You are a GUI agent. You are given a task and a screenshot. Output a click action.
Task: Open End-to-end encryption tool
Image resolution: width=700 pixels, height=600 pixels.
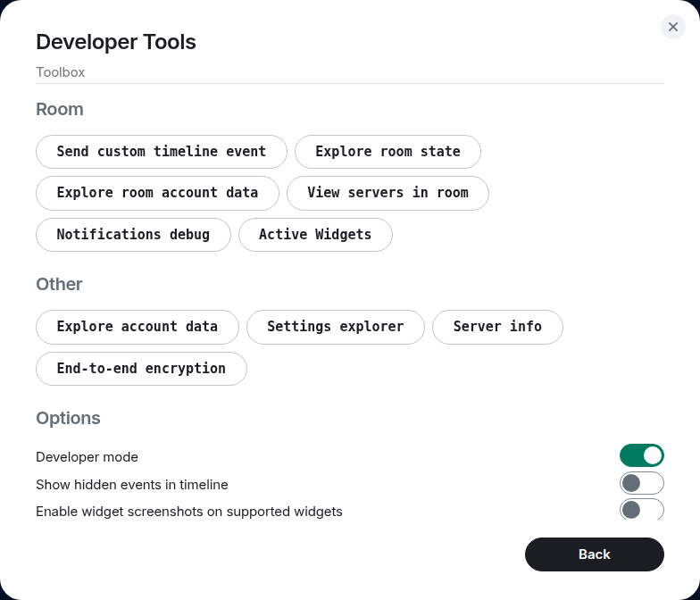pos(141,369)
